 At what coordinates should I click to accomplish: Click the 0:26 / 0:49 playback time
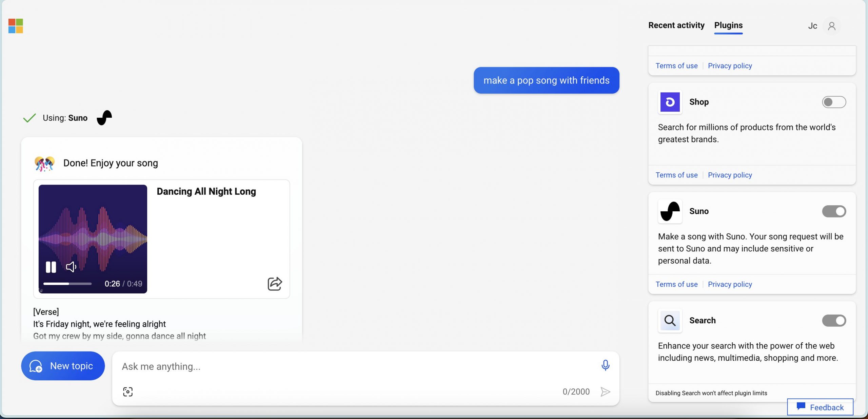tap(123, 284)
